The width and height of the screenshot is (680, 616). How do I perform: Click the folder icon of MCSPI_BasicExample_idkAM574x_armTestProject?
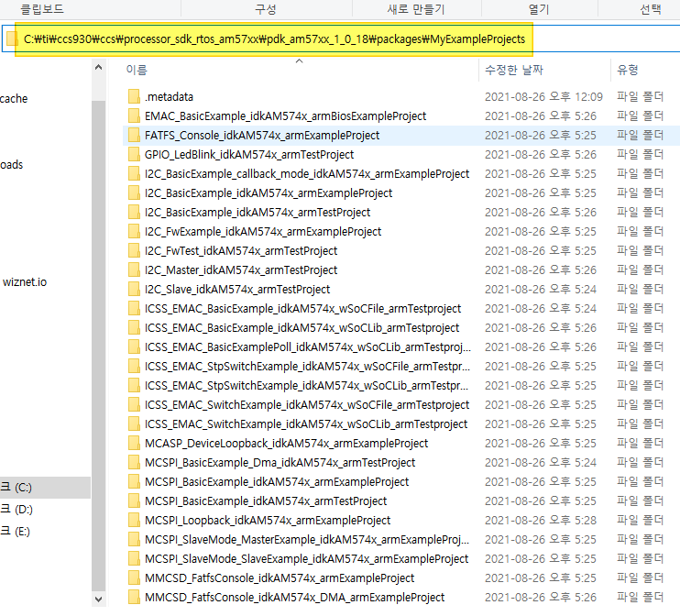(x=134, y=500)
